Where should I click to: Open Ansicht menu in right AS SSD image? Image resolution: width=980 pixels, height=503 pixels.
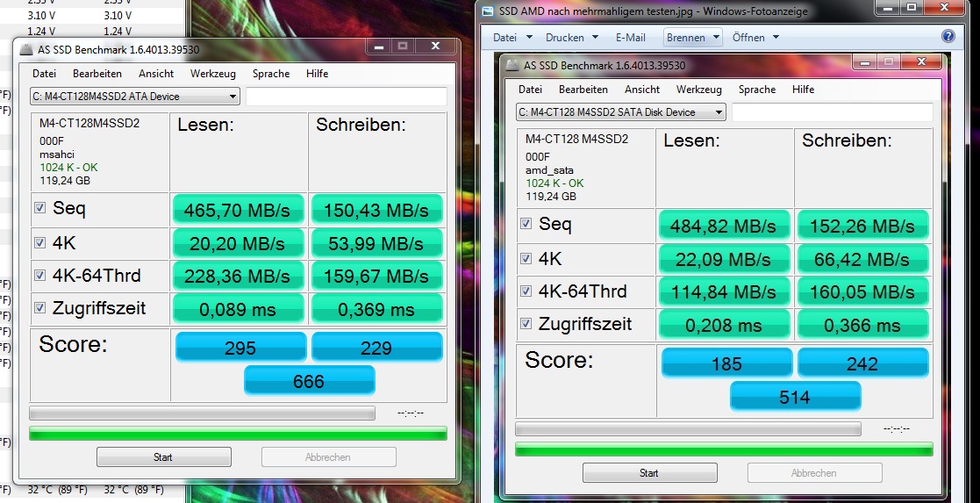tap(642, 90)
